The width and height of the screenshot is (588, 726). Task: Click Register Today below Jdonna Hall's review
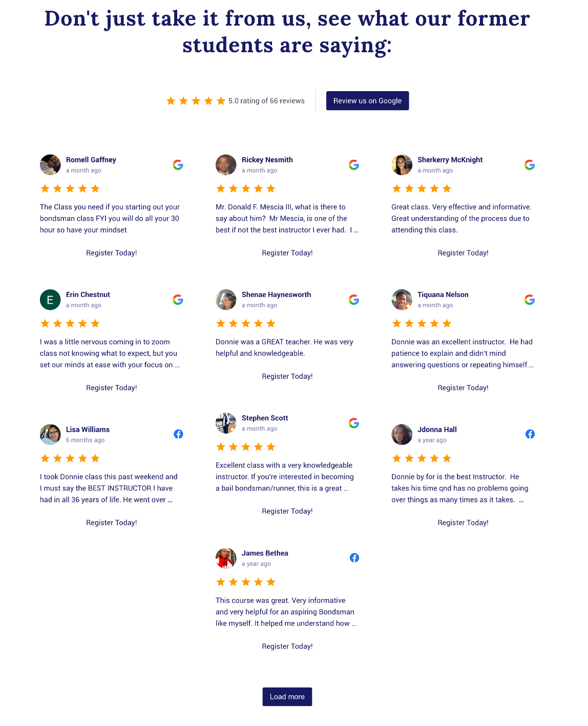tap(463, 522)
